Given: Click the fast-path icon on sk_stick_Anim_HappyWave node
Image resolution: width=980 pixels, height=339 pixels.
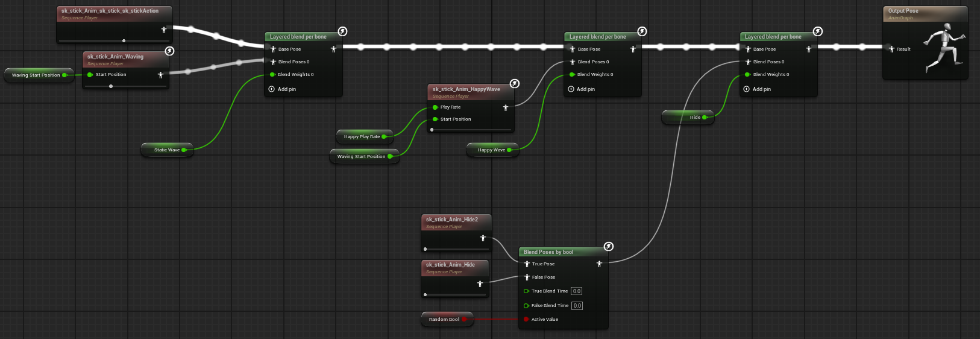Looking at the screenshot, I should point(514,83).
